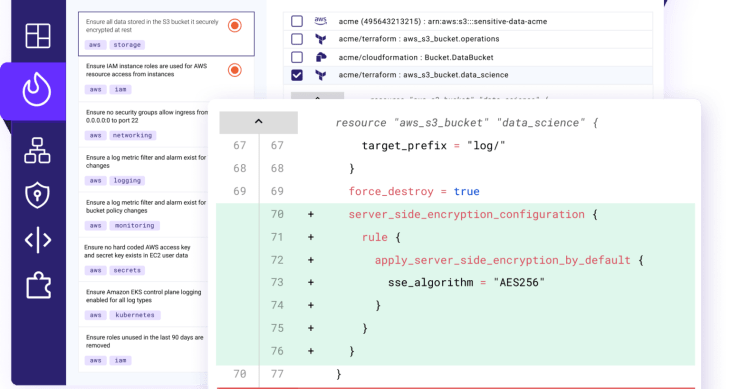Open the puzzle piece integrations icon
The width and height of the screenshot is (730, 389).
pyautogui.click(x=38, y=285)
